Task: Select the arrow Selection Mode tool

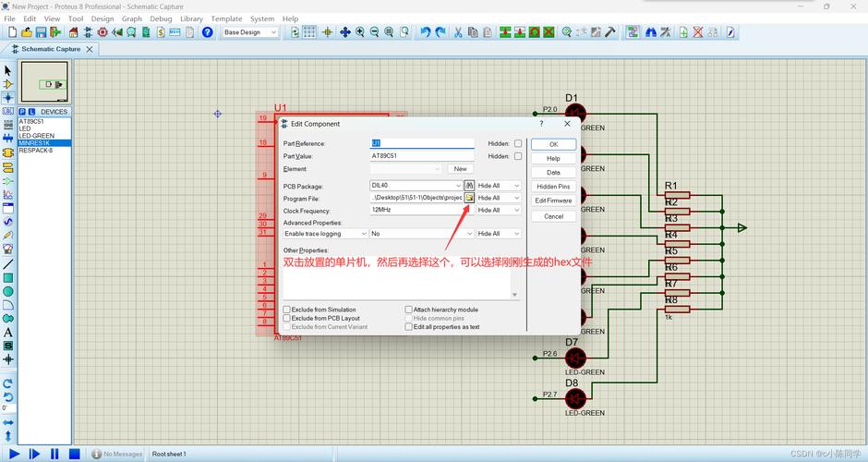Action: (x=7, y=70)
